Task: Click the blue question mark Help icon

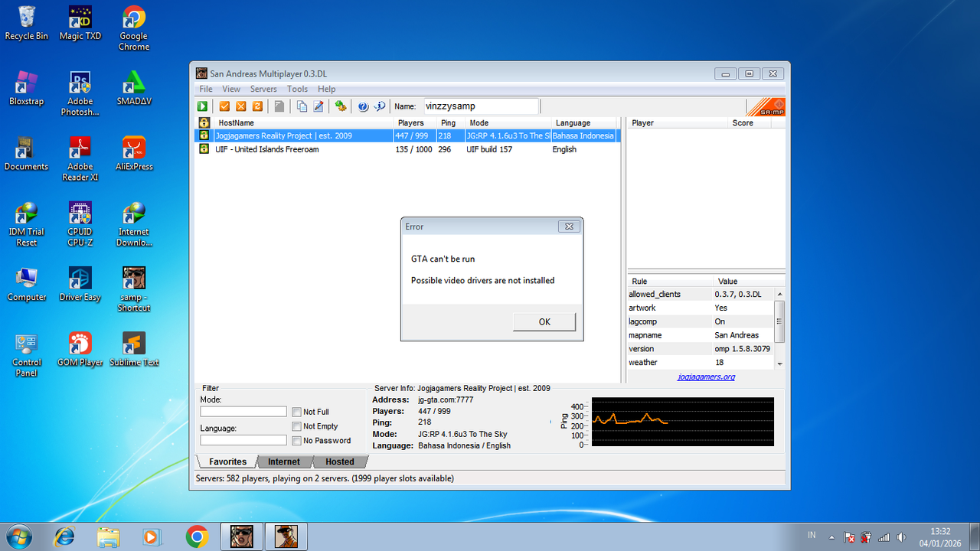Action: 363,106
